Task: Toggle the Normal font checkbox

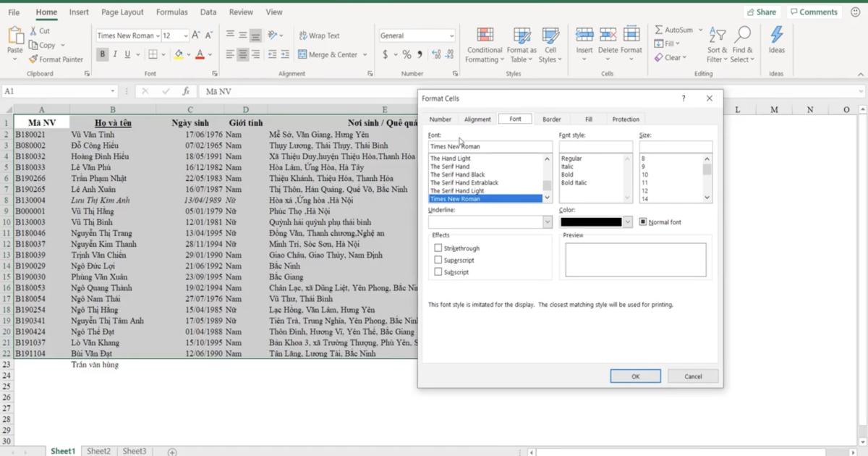Action: coord(643,222)
